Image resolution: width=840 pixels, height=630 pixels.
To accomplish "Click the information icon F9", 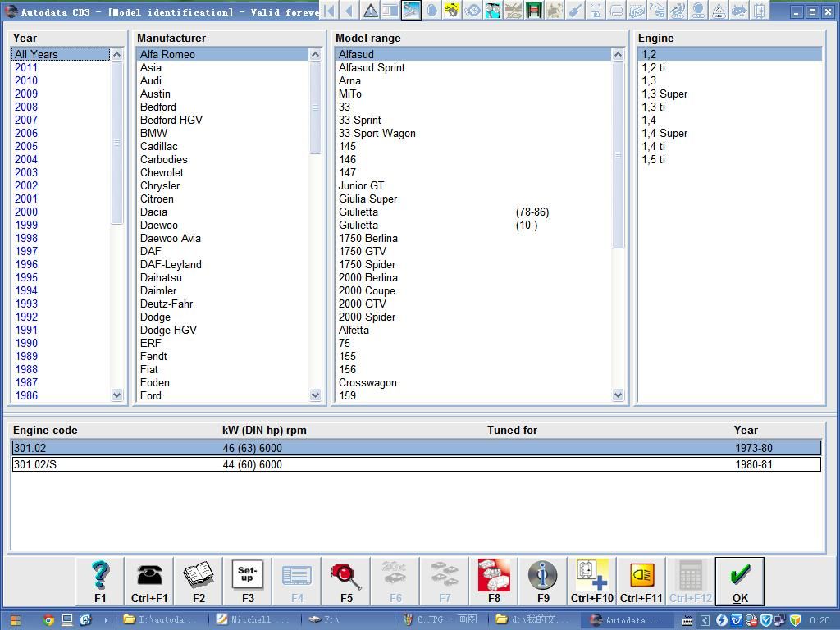I will [x=542, y=580].
